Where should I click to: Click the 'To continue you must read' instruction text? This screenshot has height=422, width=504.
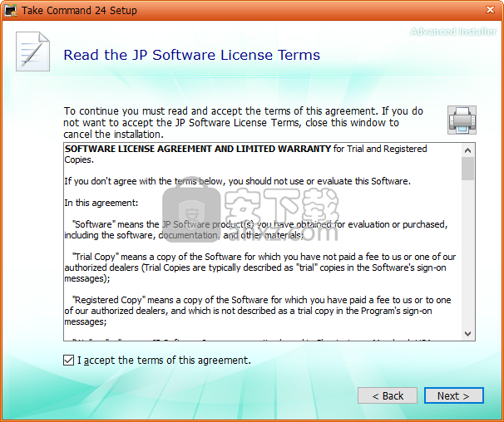pos(243,122)
